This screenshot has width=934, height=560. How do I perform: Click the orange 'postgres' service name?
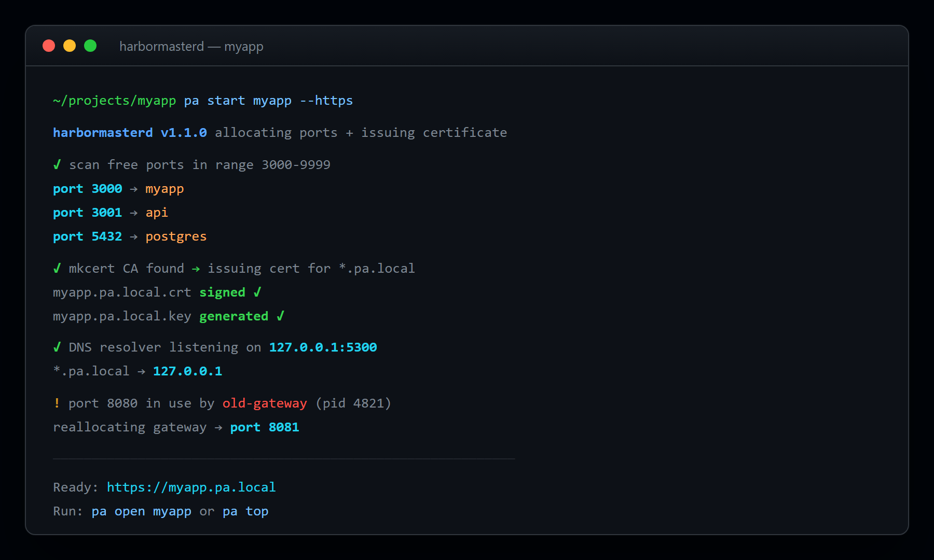pyautogui.click(x=176, y=236)
